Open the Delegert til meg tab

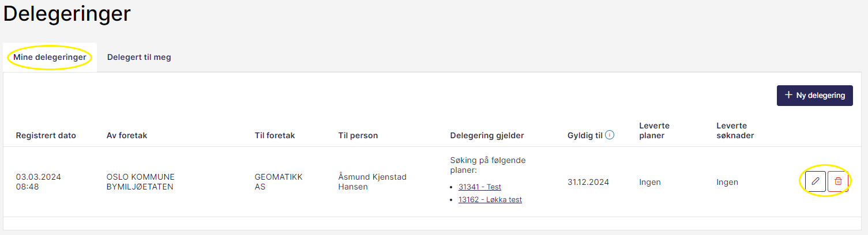[x=139, y=58]
